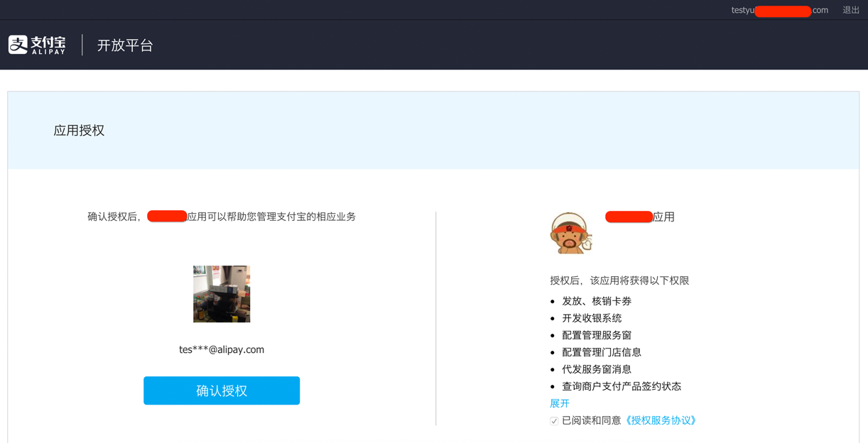This screenshot has height=443, width=868.
Task: Click the 配置管理服务窗 permission item
Action: pos(597,335)
